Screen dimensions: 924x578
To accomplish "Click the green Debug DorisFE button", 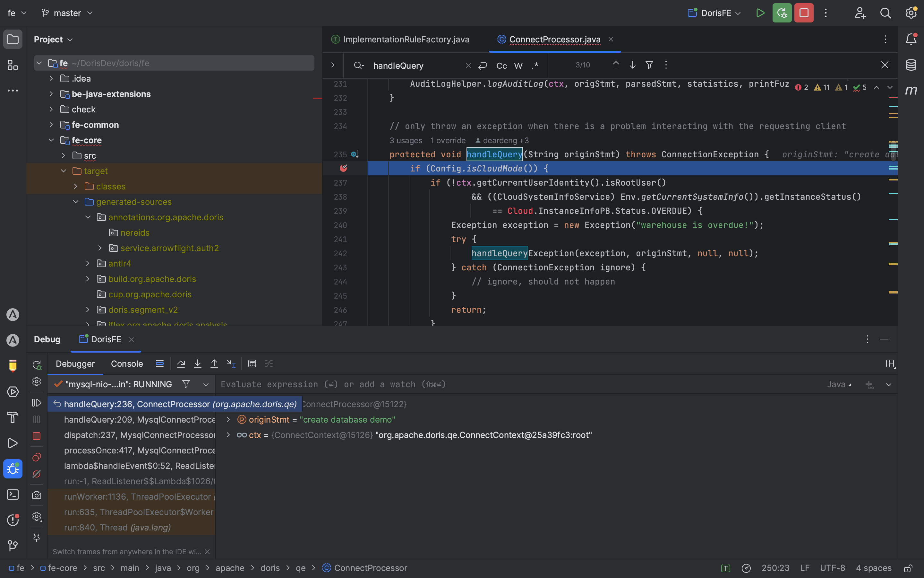I will tap(782, 13).
